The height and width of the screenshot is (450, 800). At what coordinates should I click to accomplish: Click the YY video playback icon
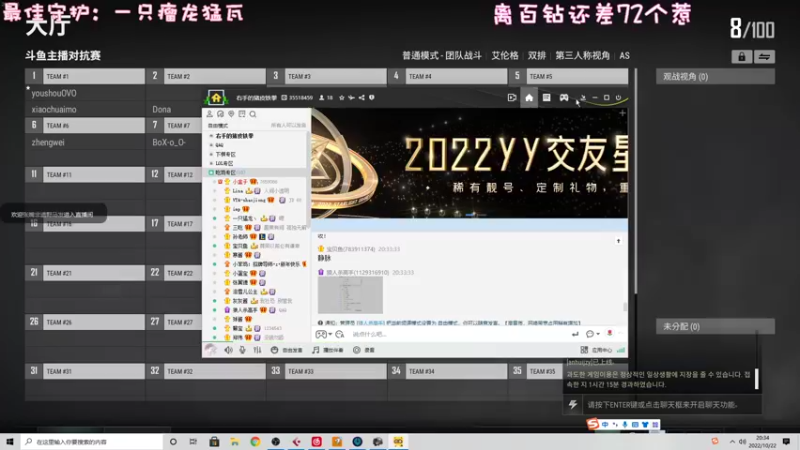pyautogui.click(x=512, y=97)
